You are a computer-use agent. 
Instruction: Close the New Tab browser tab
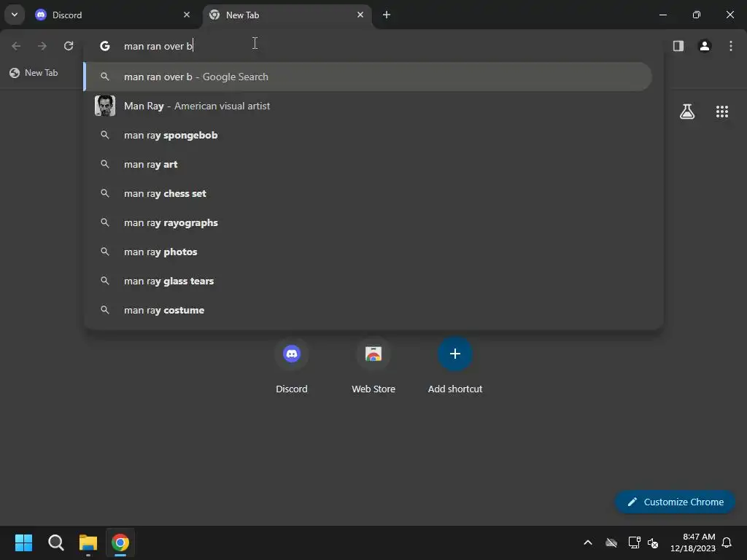(360, 15)
